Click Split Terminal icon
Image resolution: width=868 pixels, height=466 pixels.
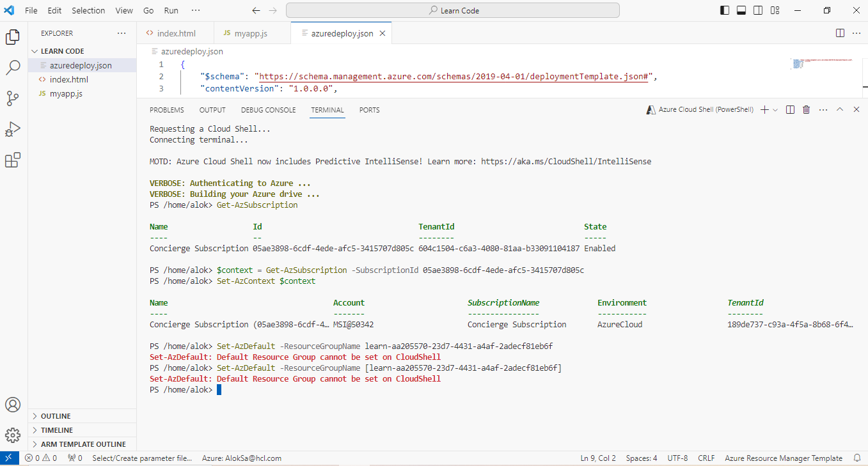791,110
